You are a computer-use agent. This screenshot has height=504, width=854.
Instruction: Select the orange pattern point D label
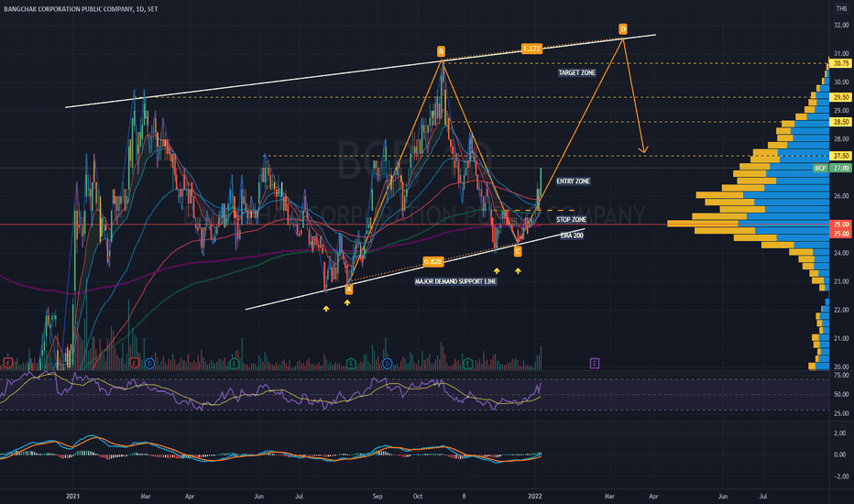coord(622,29)
